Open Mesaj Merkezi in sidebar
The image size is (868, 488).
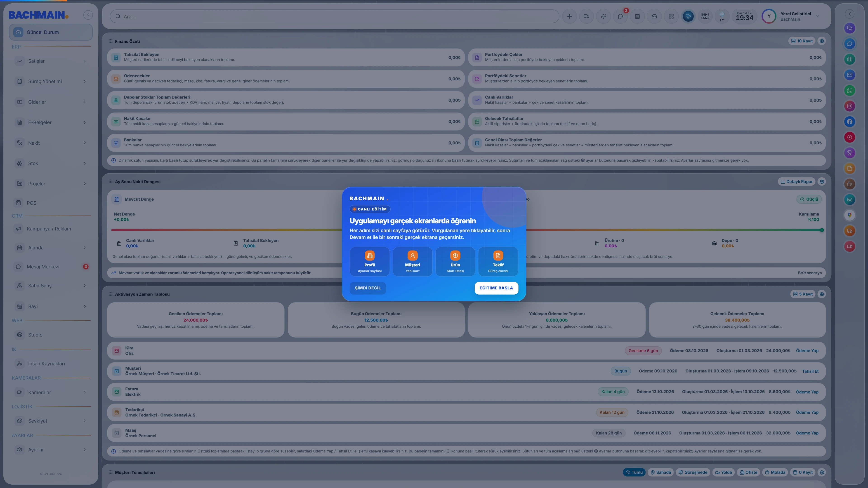(x=51, y=267)
